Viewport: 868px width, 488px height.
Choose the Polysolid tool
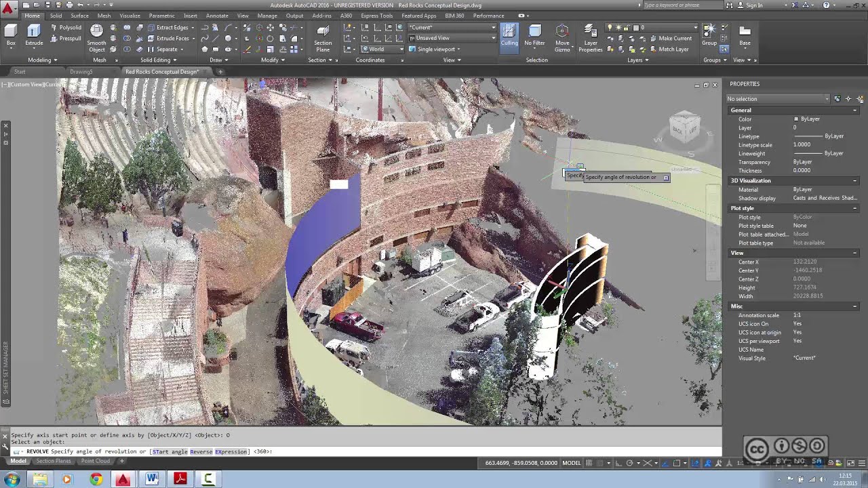coord(66,28)
